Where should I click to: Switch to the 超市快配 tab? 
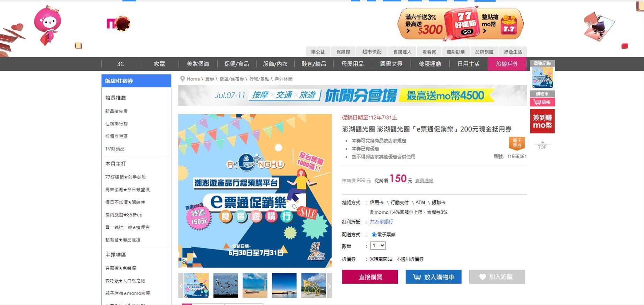(372, 52)
